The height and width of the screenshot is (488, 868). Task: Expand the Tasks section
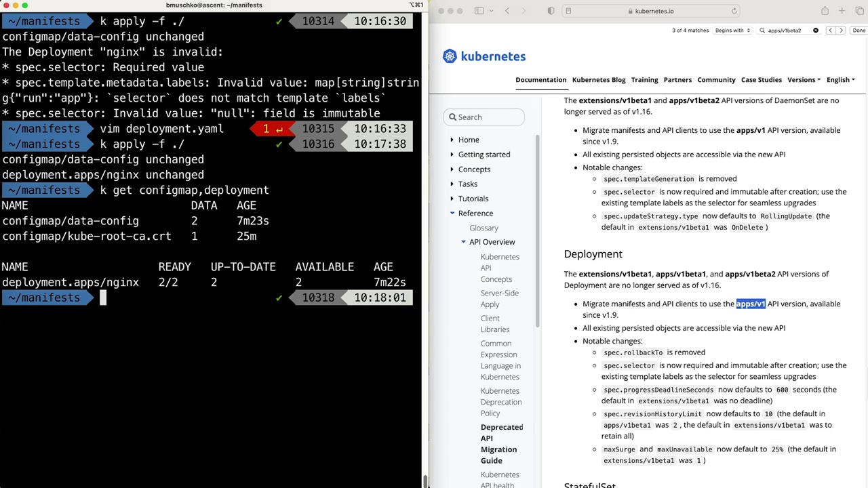click(452, 184)
